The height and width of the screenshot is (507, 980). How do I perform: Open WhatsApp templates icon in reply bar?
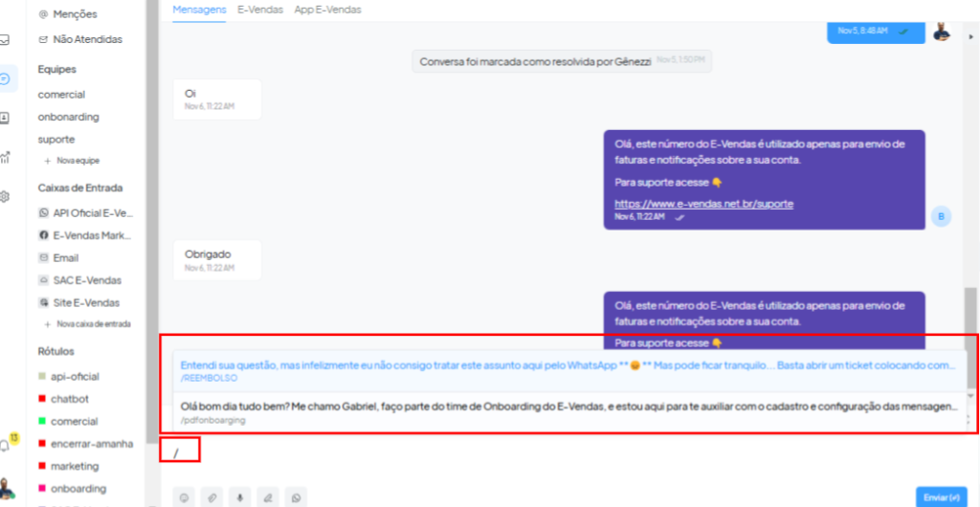coord(297,497)
